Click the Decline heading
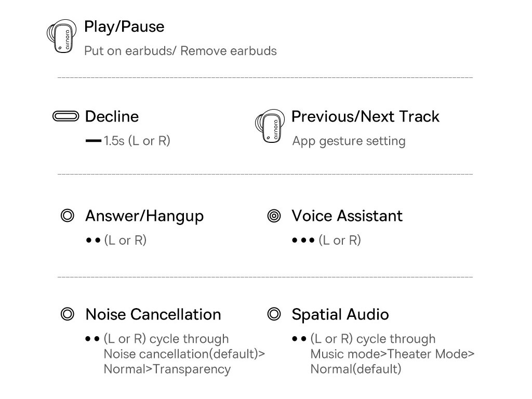This screenshot has height=399, width=532. coord(112,116)
